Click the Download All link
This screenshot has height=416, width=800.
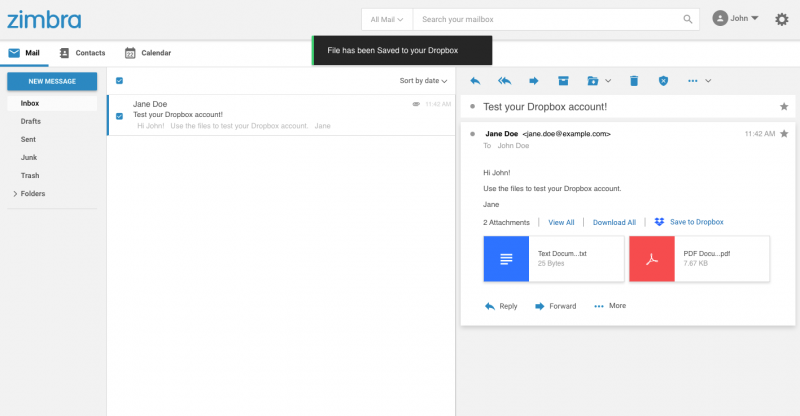coord(614,222)
